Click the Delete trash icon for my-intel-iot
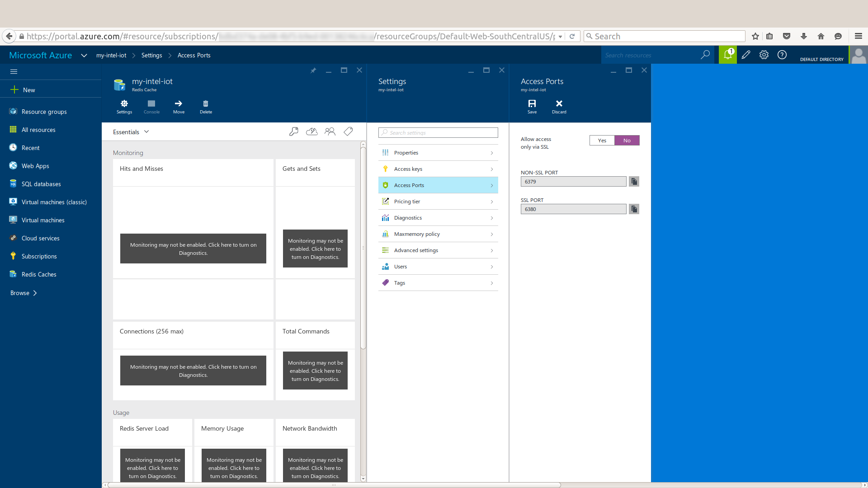This screenshot has height=488, width=868. (x=206, y=106)
